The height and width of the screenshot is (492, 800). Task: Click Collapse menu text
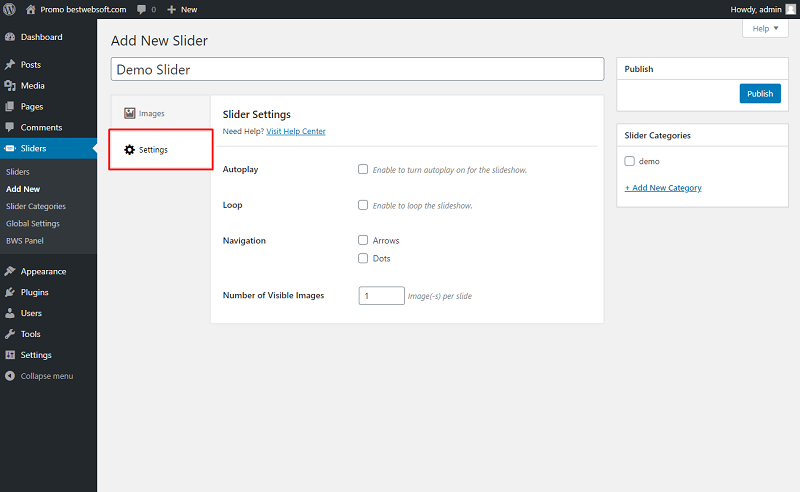(x=47, y=376)
